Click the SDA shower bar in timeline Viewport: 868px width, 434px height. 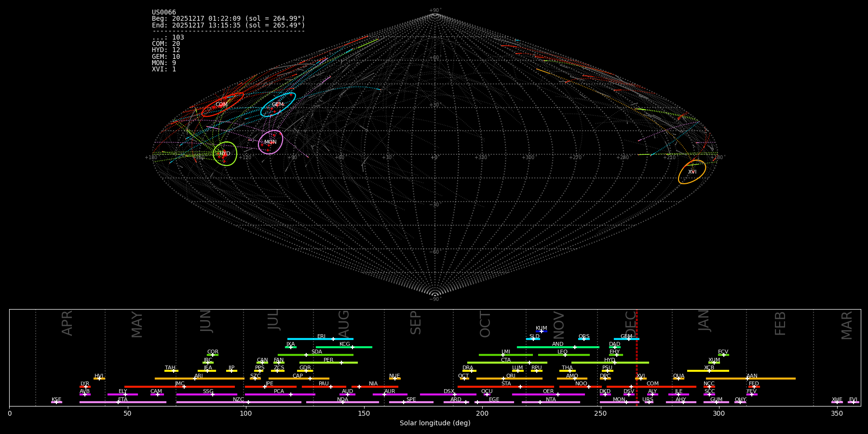pos(315,355)
